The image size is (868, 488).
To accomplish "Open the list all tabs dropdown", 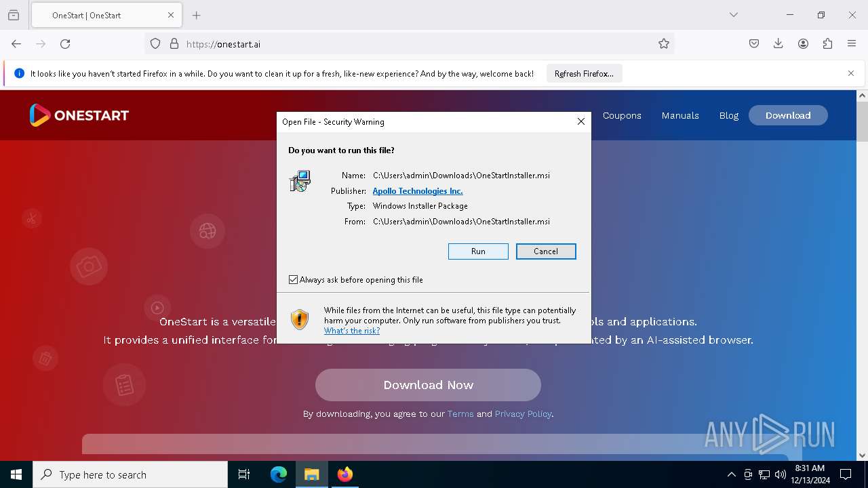I will pyautogui.click(x=733, y=15).
